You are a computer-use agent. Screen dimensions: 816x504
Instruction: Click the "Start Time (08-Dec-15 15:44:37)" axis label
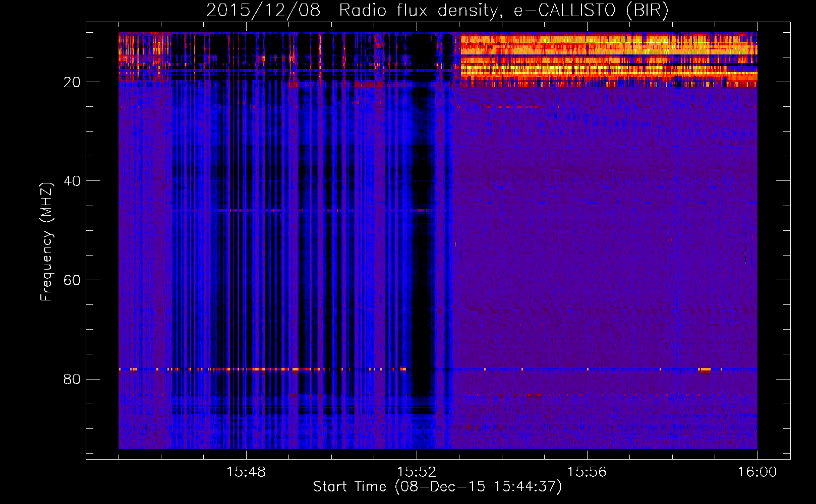tap(437, 487)
